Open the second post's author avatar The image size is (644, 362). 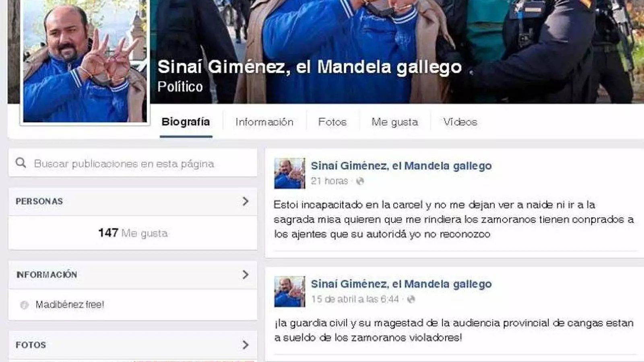click(289, 292)
